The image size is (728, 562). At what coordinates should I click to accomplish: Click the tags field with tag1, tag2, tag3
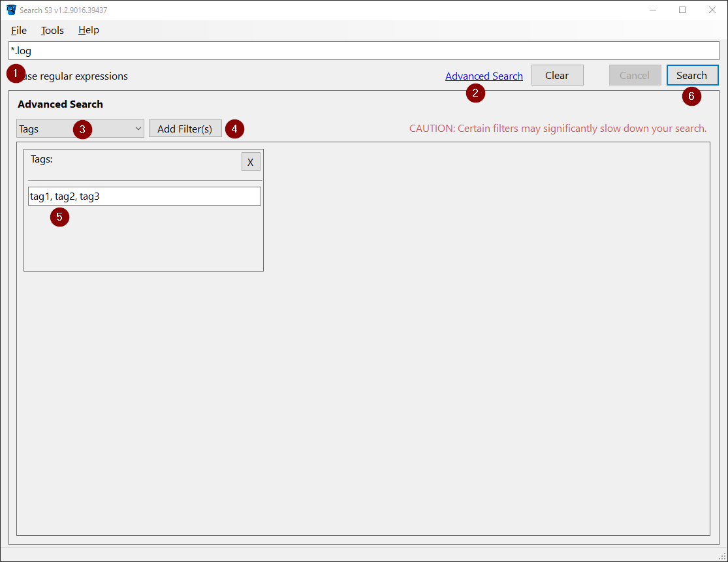click(x=144, y=196)
